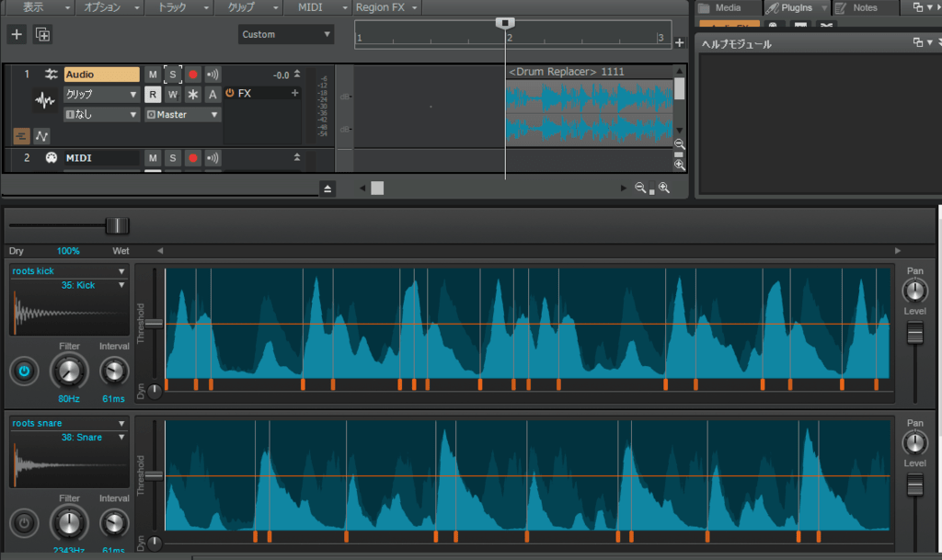
Task: Arm the MIDI track for recording
Action: [193, 158]
